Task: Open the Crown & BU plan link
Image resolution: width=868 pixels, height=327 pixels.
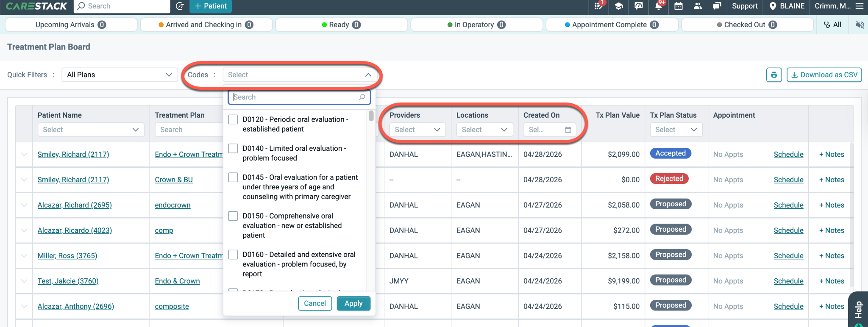Action: pos(173,180)
